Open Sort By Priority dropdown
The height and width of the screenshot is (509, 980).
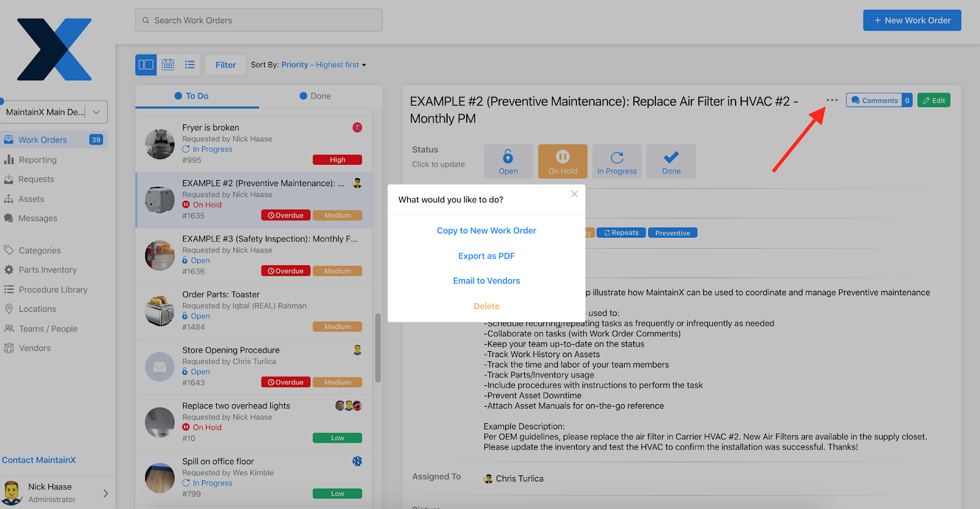pos(323,65)
